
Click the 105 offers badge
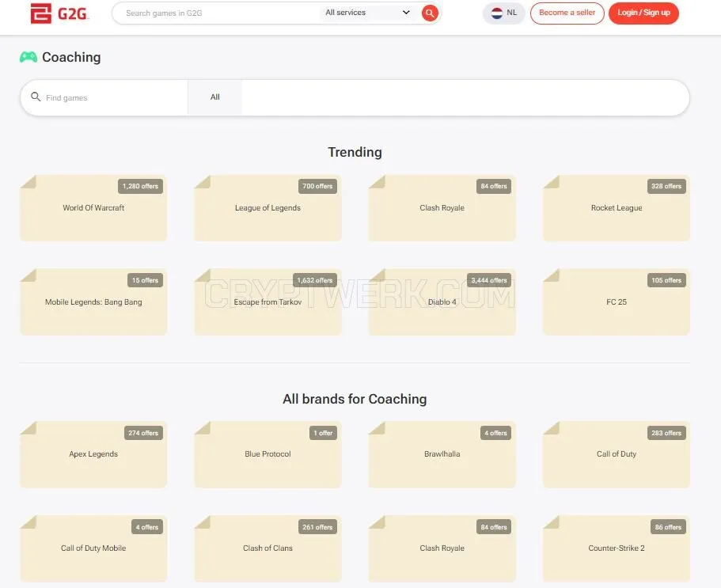[x=666, y=280]
